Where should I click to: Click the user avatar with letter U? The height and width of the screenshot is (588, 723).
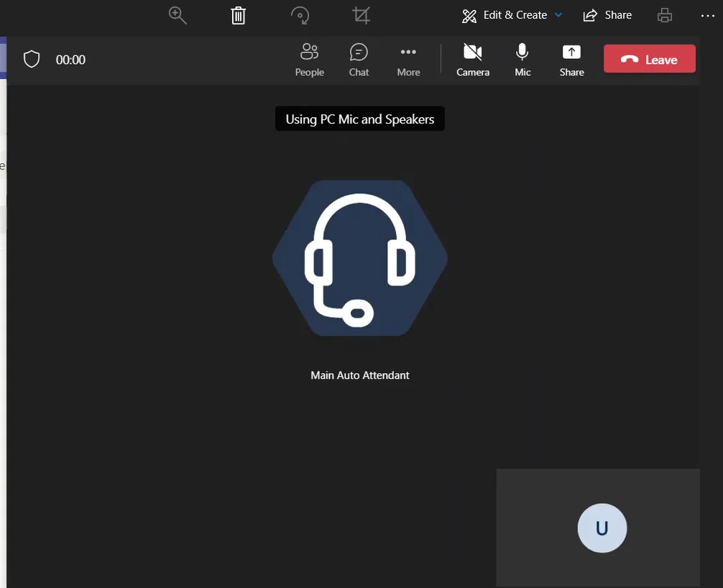602,528
